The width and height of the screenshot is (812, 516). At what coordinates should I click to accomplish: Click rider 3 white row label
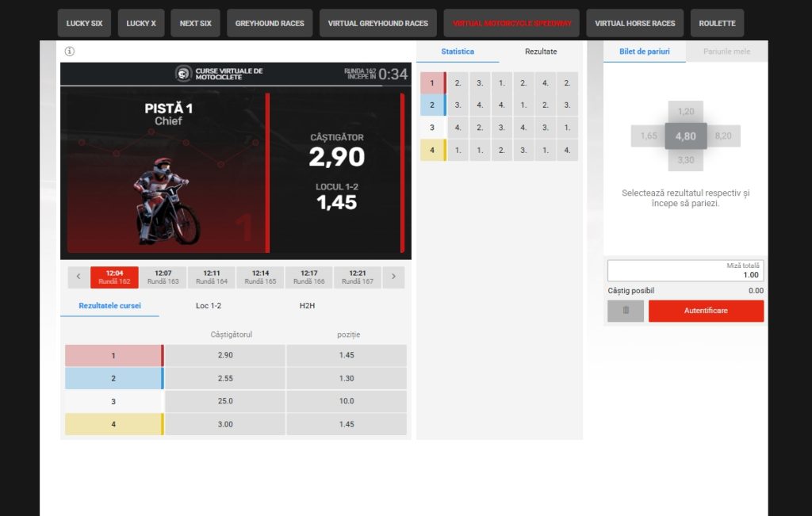pos(114,401)
